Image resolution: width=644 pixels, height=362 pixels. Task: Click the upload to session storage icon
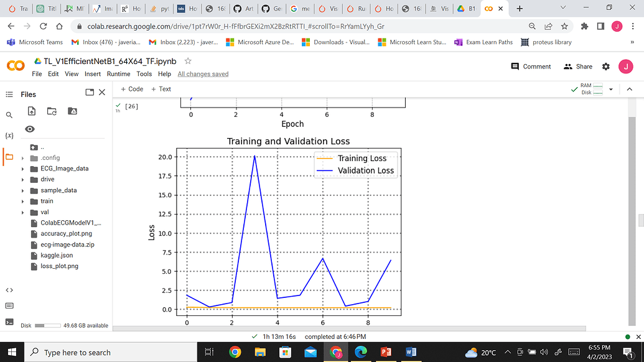[x=32, y=111]
